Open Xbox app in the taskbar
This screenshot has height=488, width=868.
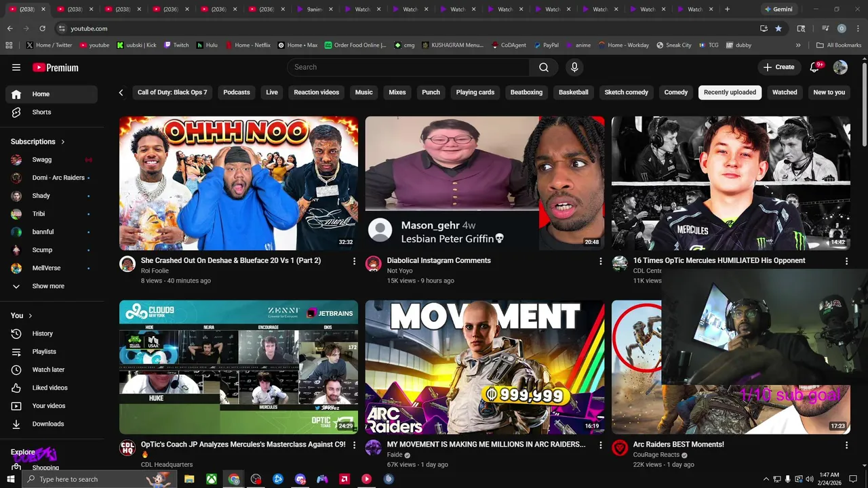point(212,479)
